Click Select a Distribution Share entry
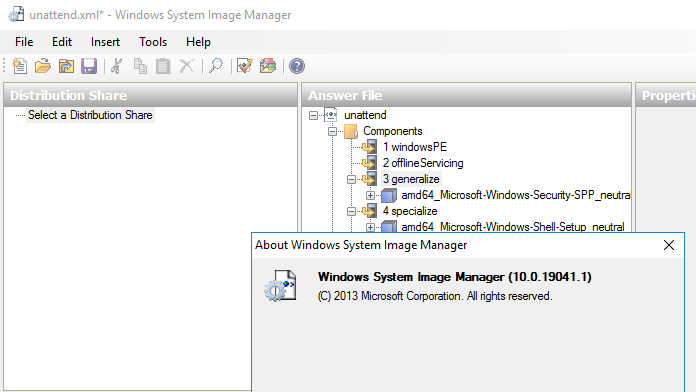 [x=90, y=115]
